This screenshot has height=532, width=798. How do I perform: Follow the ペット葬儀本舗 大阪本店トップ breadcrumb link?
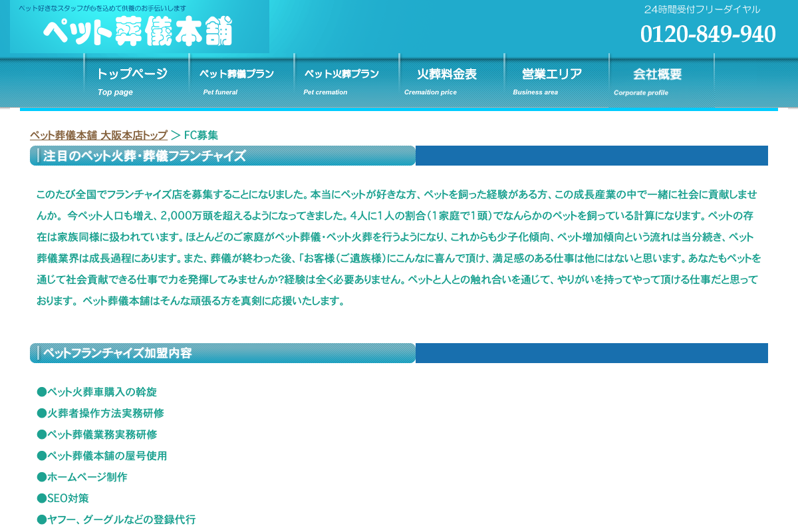point(98,135)
